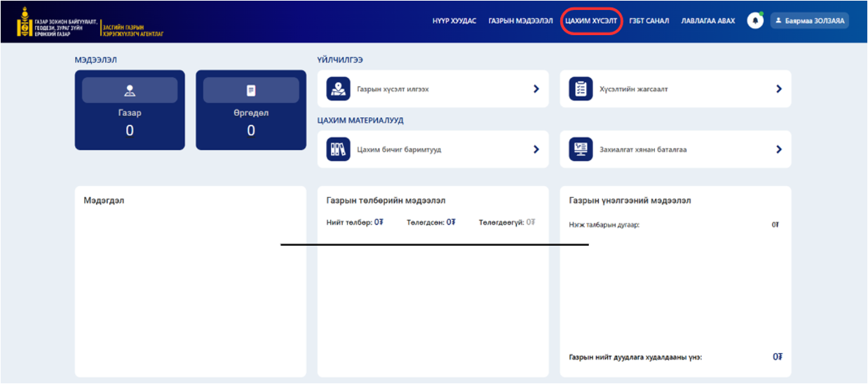Viewport: 868px width, 384px height.
Task: Click the notification bell icon
Action: [754, 21]
